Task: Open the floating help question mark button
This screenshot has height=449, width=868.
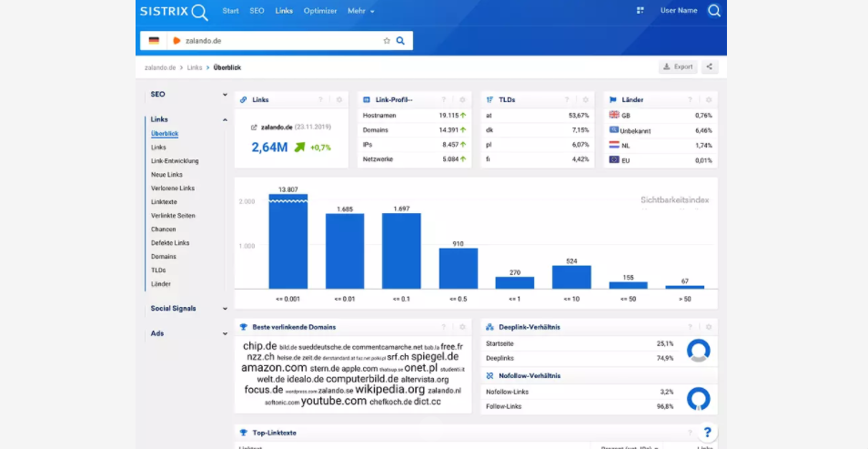Action: [x=708, y=432]
